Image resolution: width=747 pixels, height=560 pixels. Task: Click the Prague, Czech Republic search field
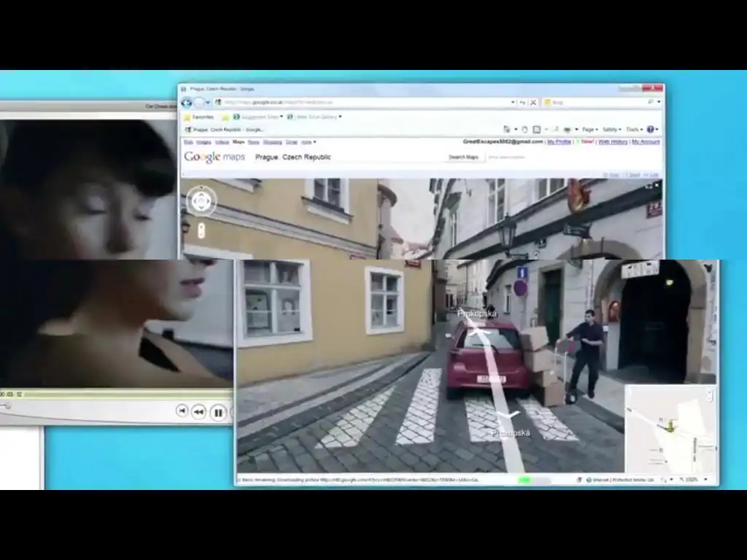[348, 157]
